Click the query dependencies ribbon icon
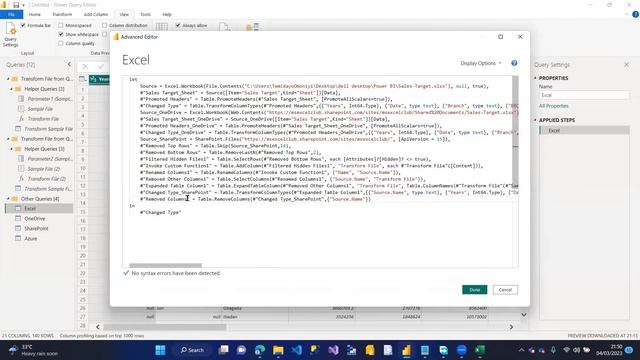 click(252, 27)
